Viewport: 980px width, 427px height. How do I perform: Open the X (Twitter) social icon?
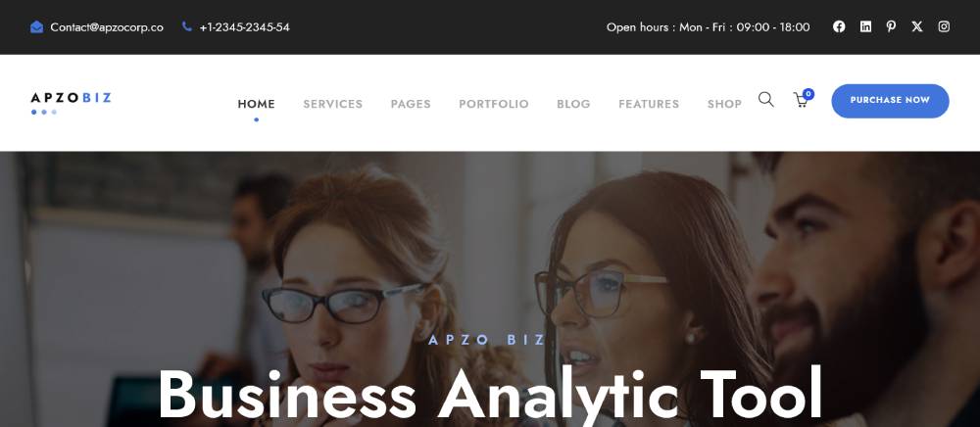tap(917, 26)
